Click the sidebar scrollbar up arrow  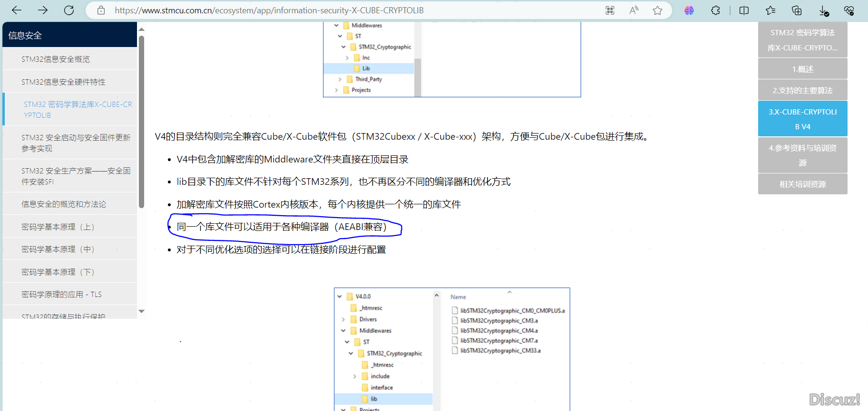click(141, 29)
